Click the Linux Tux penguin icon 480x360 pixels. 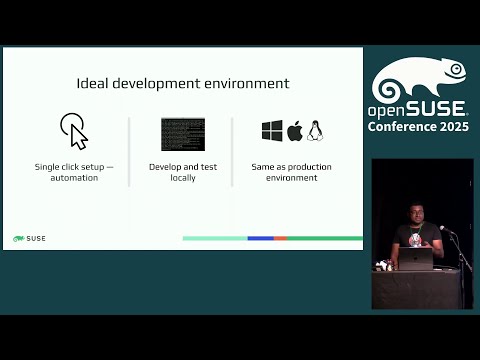pos(315,131)
